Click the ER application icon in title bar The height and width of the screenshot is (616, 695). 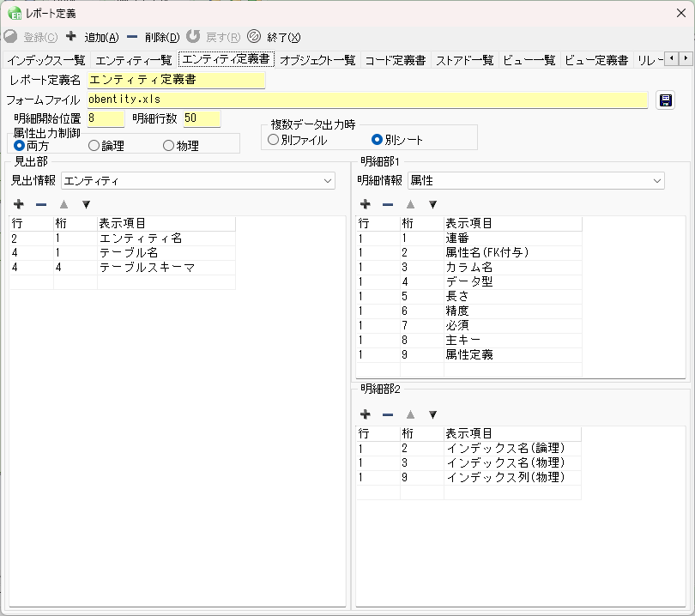point(15,13)
